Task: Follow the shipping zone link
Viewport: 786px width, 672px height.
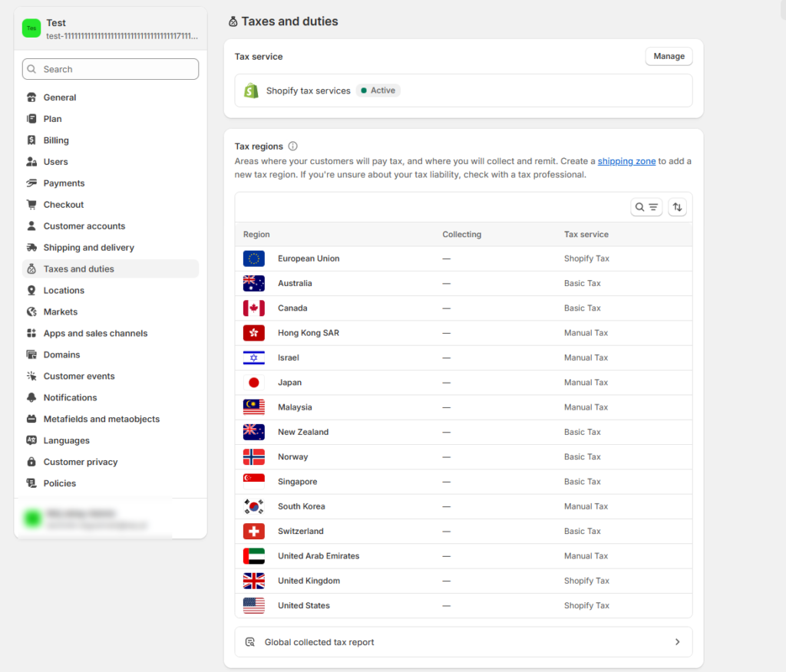Action: pos(626,161)
